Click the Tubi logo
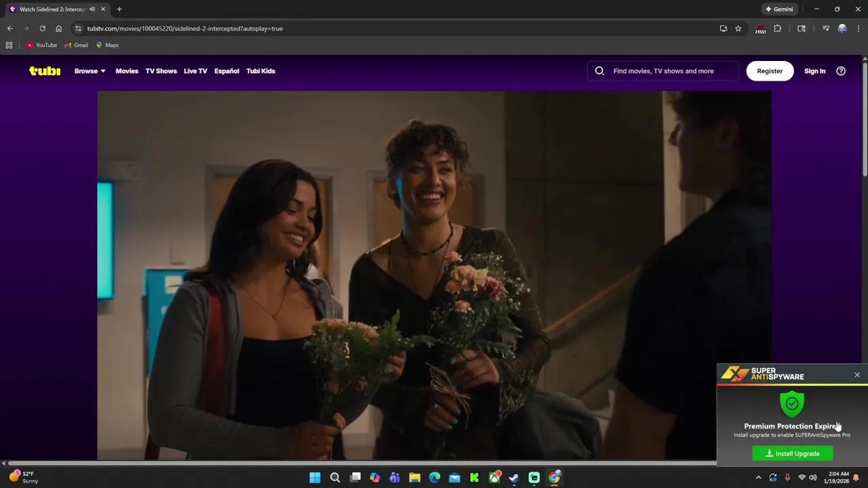The height and width of the screenshot is (488, 868). pos(45,70)
